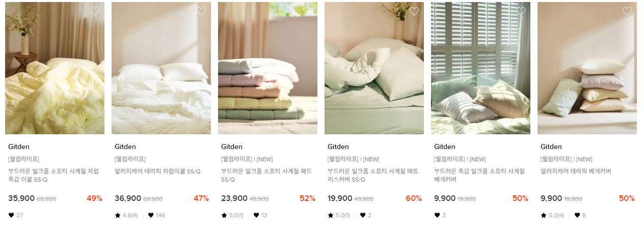Click the star rating 4.8(4)
This screenshot has width=644, height=234.
tap(126, 215)
